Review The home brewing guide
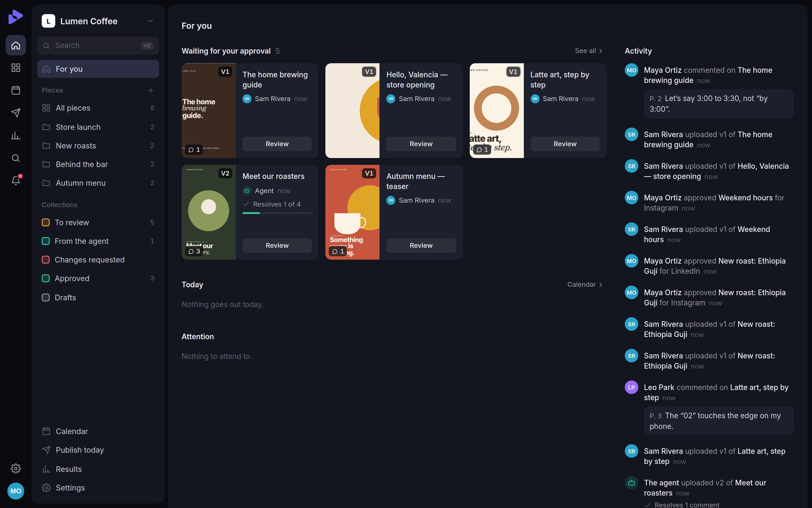The height and width of the screenshot is (508, 812). (277, 144)
